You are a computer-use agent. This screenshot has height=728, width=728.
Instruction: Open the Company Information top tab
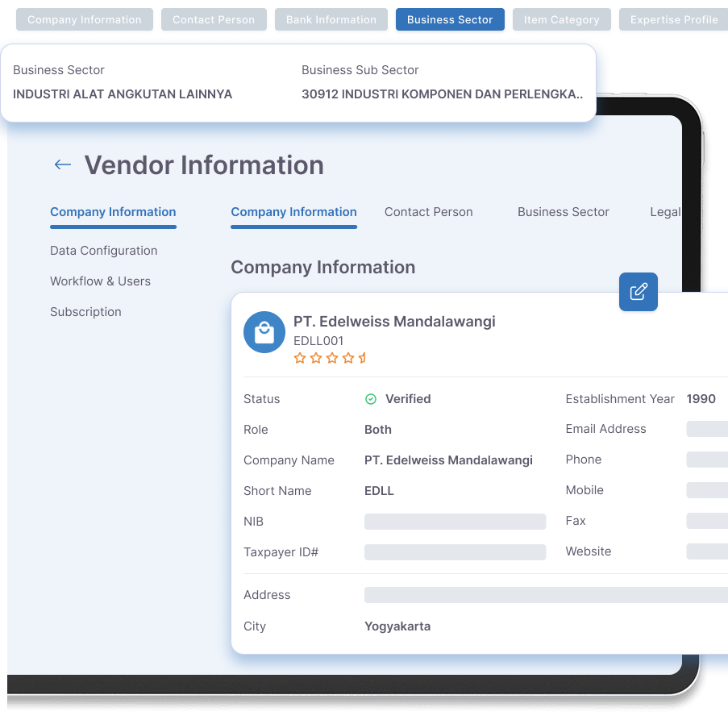[x=85, y=20]
